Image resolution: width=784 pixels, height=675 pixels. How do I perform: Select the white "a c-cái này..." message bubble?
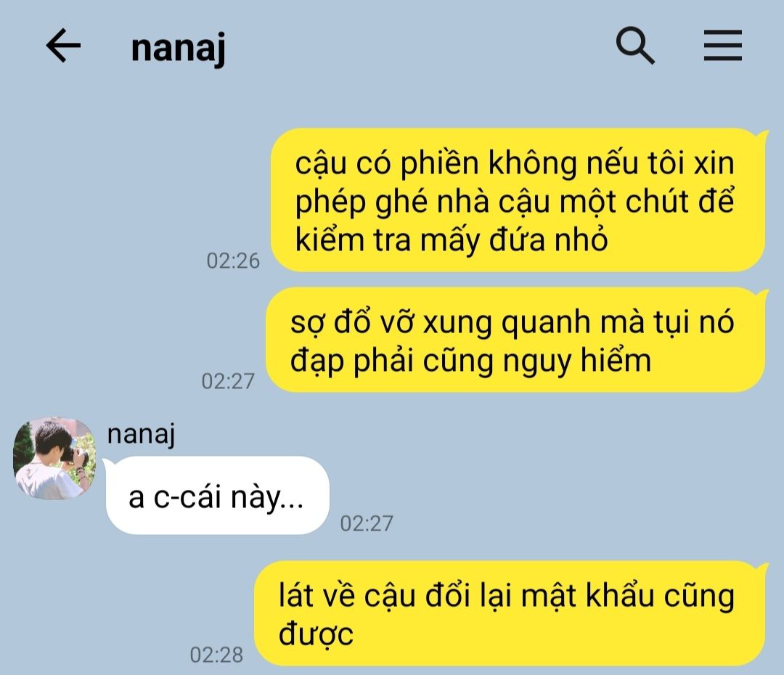pos(218,496)
